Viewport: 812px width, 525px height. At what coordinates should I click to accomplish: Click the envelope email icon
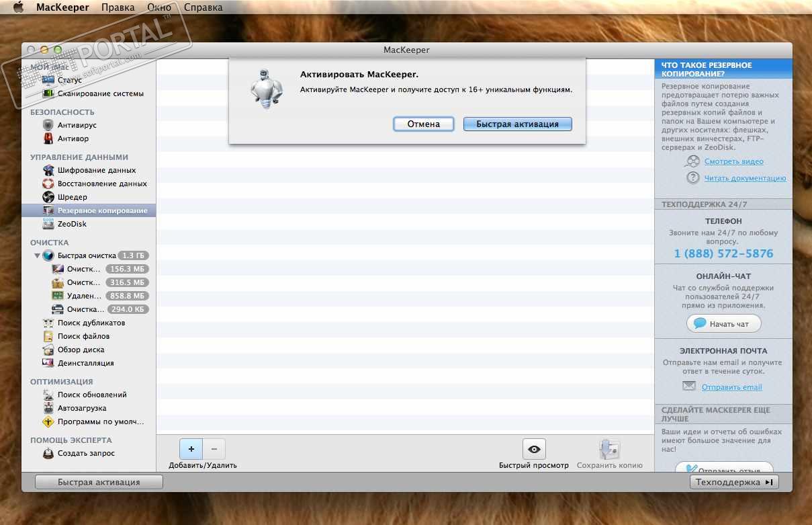(689, 386)
